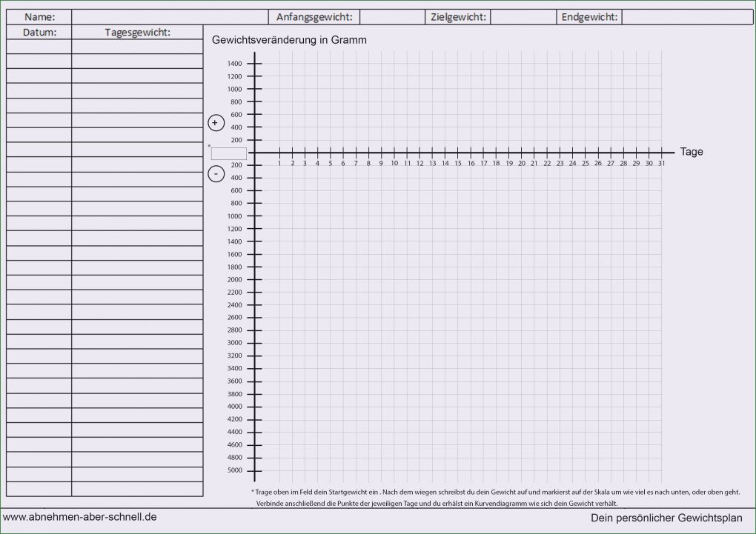
Task: Click the minus circle below the weight field
Action: [216, 174]
